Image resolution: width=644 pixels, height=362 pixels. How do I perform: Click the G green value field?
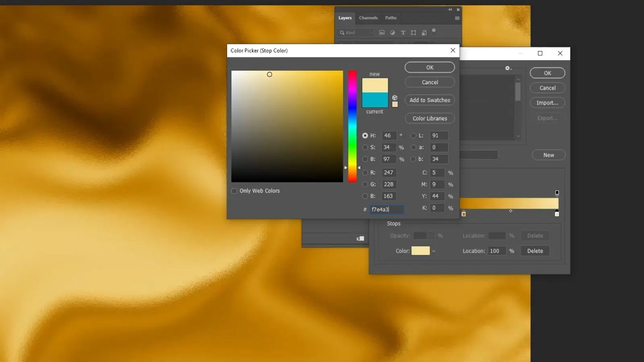389,184
